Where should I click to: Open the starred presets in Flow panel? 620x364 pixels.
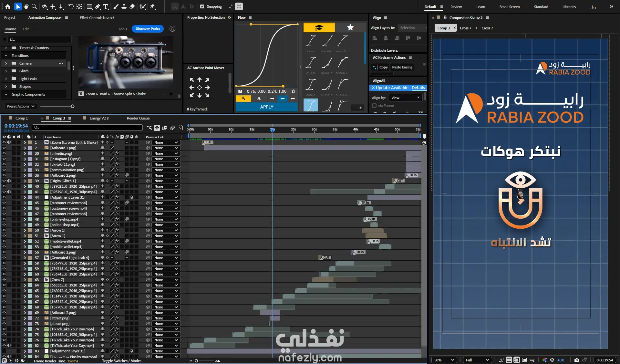tap(350, 27)
